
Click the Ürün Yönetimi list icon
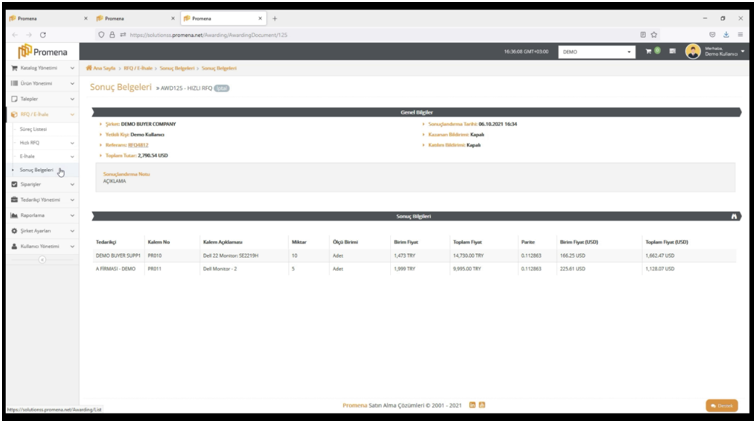tap(14, 84)
